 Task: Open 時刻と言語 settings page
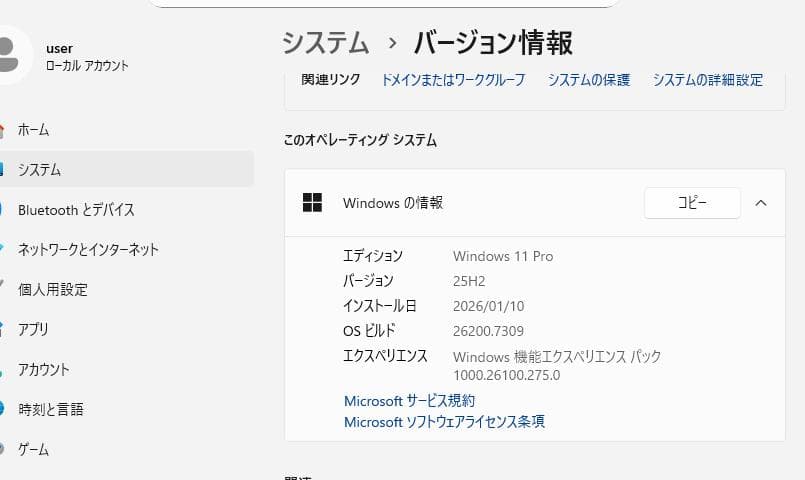pos(126,409)
